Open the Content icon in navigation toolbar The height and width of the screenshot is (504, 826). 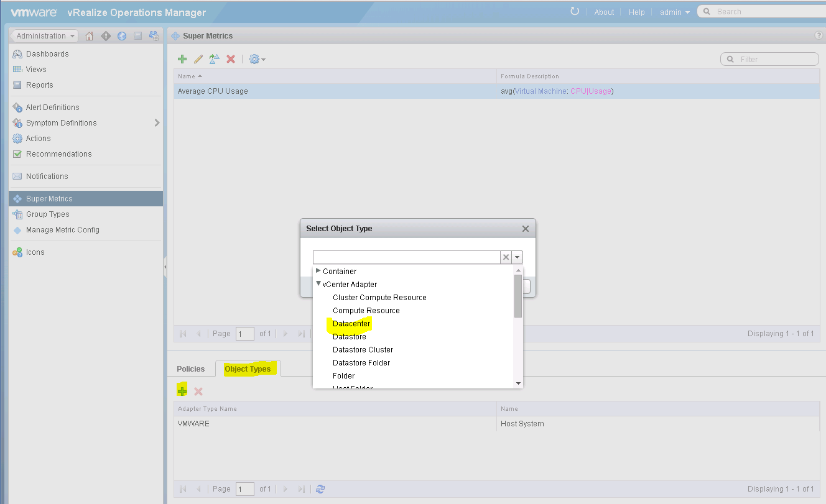tap(137, 36)
